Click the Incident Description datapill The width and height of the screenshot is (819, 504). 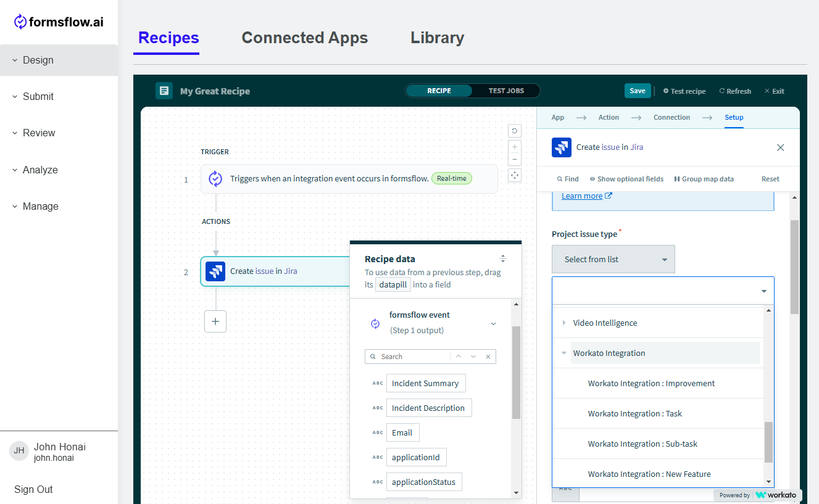point(429,408)
